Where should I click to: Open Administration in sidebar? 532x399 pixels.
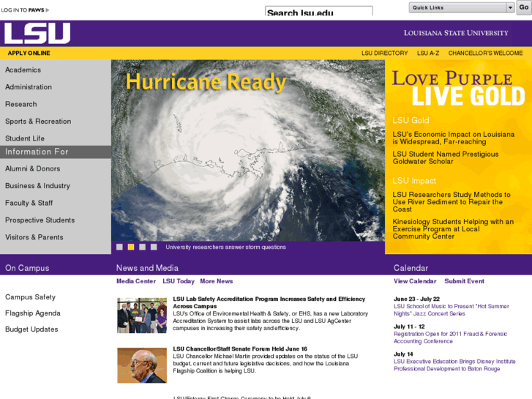pyautogui.click(x=29, y=87)
